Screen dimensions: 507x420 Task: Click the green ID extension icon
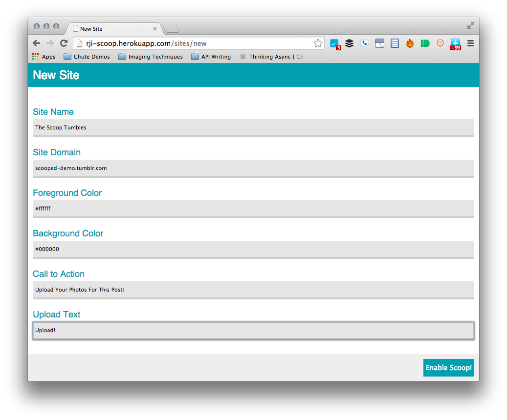tap(425, 43)
